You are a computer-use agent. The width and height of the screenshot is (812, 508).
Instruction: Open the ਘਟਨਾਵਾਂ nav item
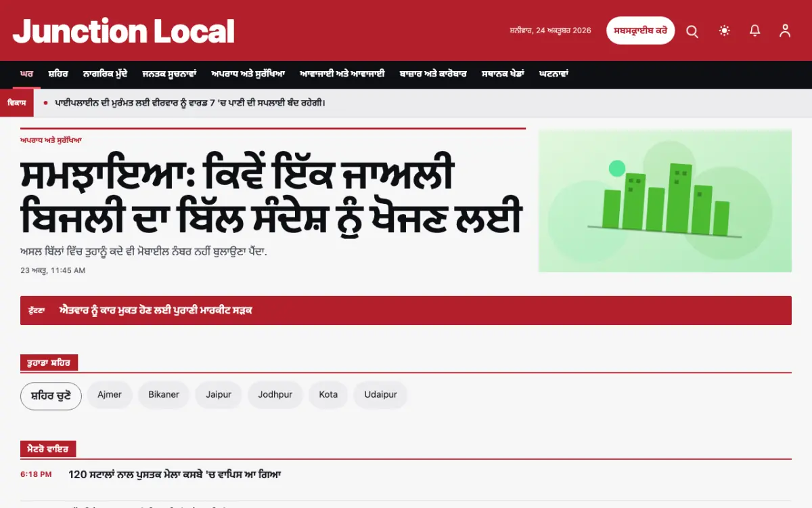click(554, 74)
